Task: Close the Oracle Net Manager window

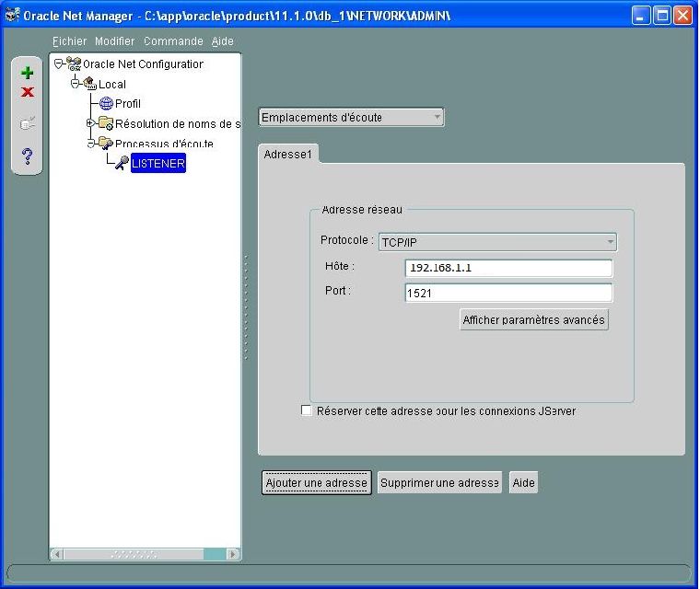Action: [683, 16]
